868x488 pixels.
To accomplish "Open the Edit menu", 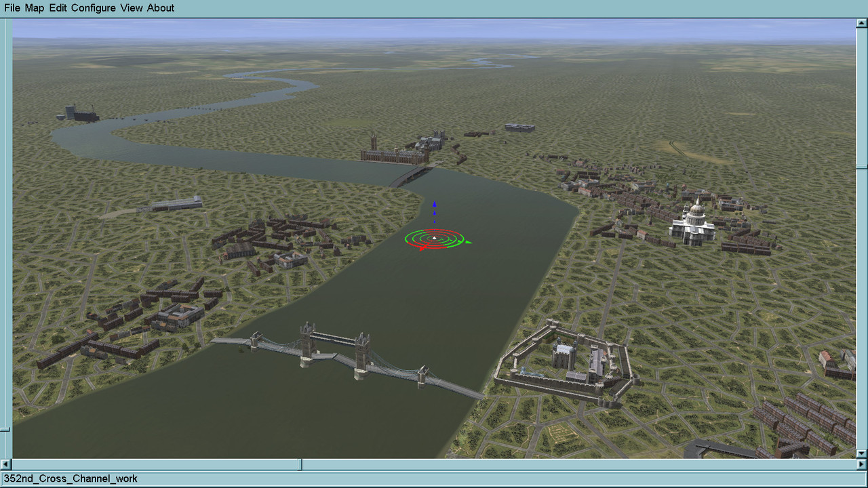I will (58, 8).
